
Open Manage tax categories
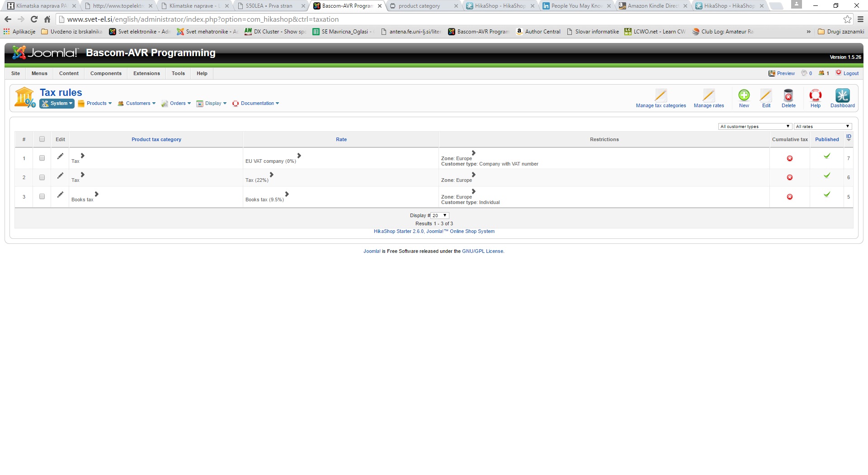click(x=660, y=99)
